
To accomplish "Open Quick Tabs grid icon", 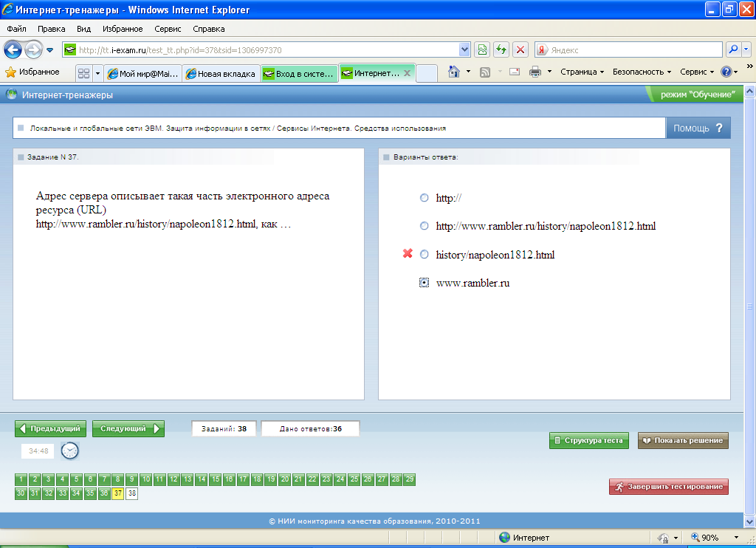I will click(83, 73).
